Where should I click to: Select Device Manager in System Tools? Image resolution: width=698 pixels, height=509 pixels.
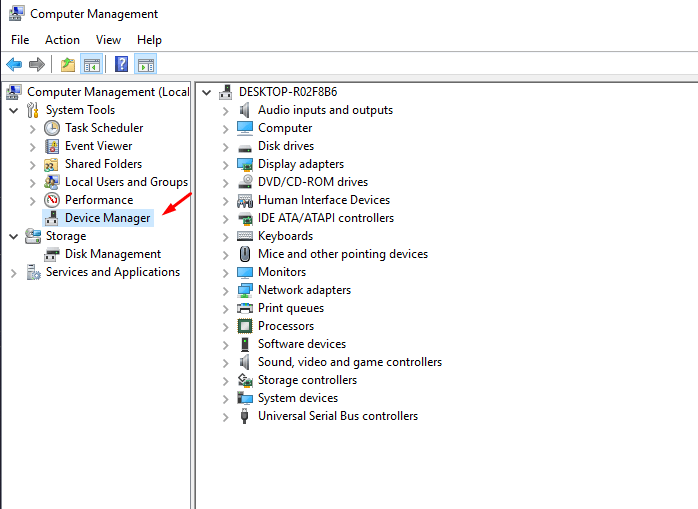tap(107, 218)
